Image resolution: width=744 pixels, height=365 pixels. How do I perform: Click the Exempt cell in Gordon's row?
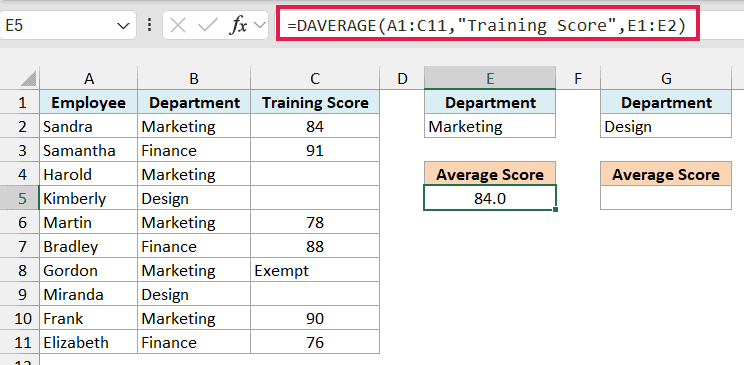(315, 270)
